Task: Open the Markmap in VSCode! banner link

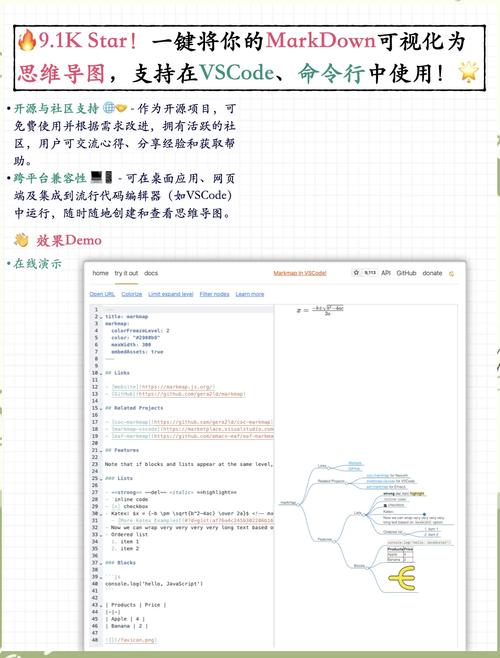Action: tap(300, 273)
